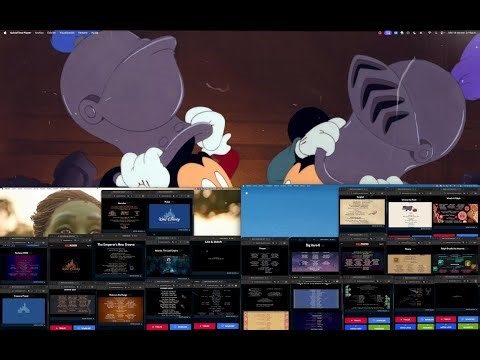Check the menu bar clock
480x360 pixels.
462,33
